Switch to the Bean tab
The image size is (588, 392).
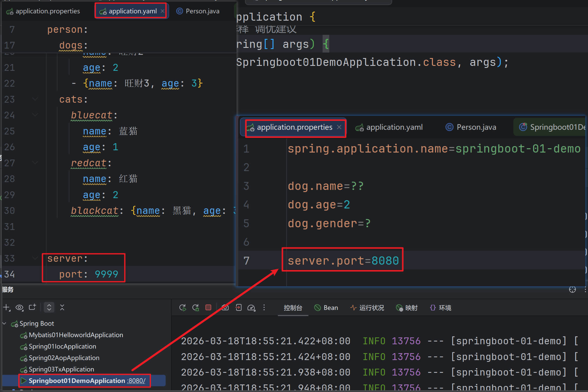pyautogui.click(x=326, y=308)
